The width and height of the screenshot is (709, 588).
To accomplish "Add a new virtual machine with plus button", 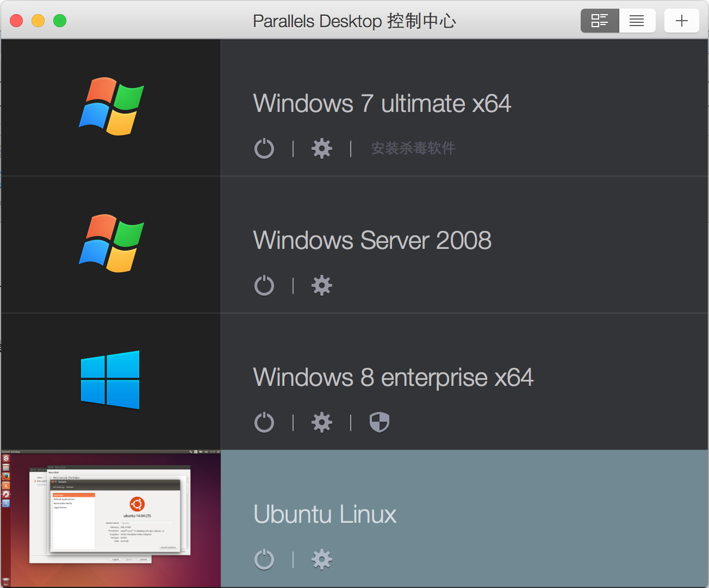I will [682, 21].
